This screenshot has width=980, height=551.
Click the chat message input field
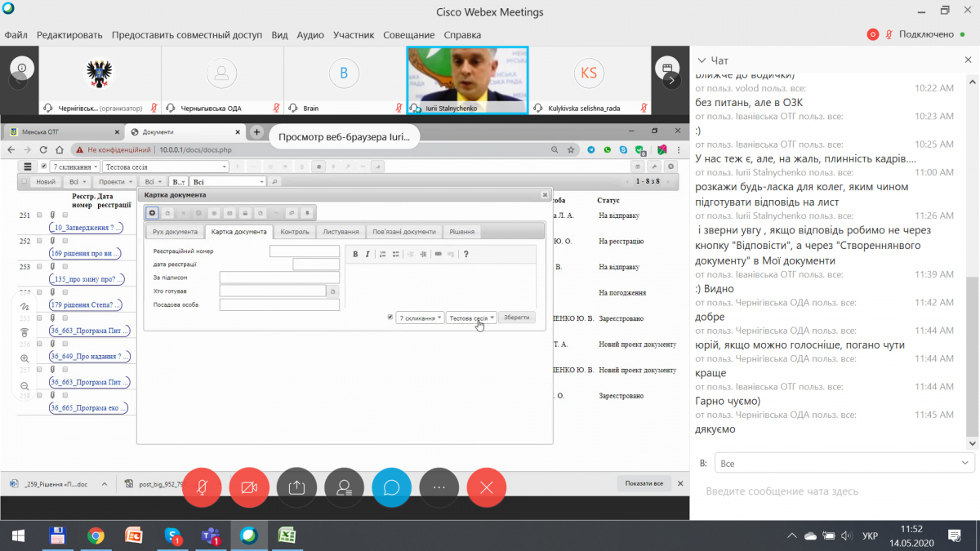[x=833, y=491]
